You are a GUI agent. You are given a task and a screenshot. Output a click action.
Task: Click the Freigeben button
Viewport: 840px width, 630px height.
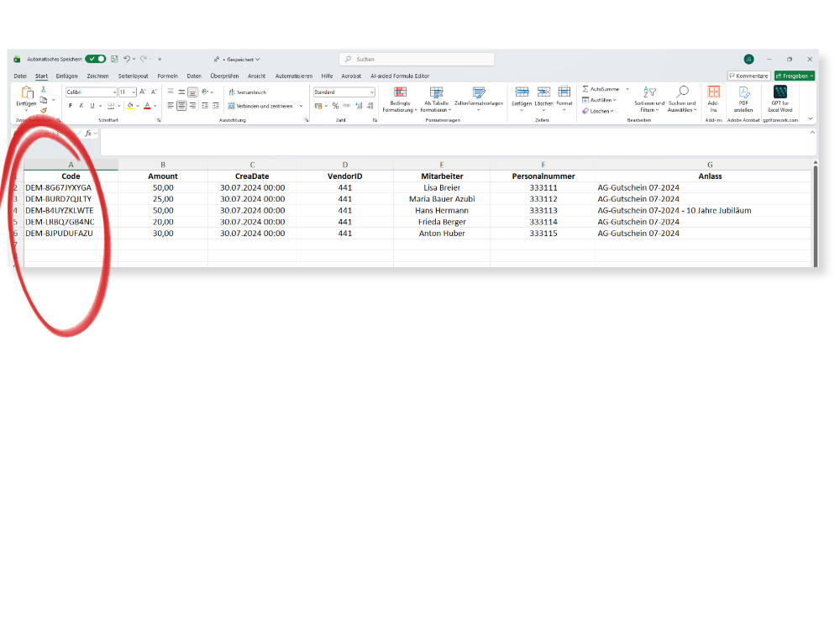click(794, 76)
